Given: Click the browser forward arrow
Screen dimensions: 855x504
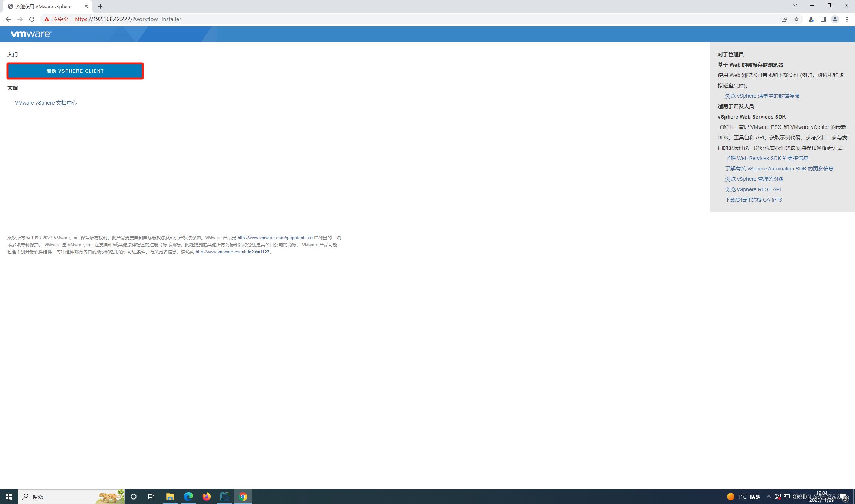Looking at the screenshot, I should click(20, 19).
